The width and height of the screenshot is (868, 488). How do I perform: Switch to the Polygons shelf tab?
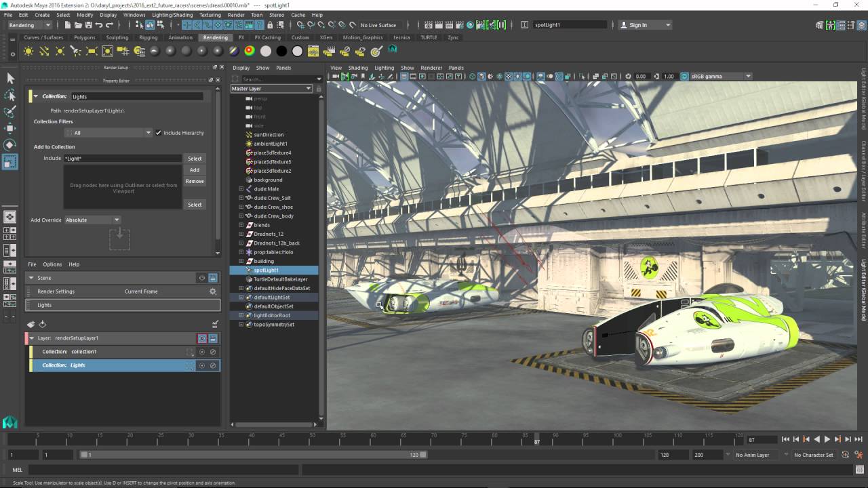(85, 38)
